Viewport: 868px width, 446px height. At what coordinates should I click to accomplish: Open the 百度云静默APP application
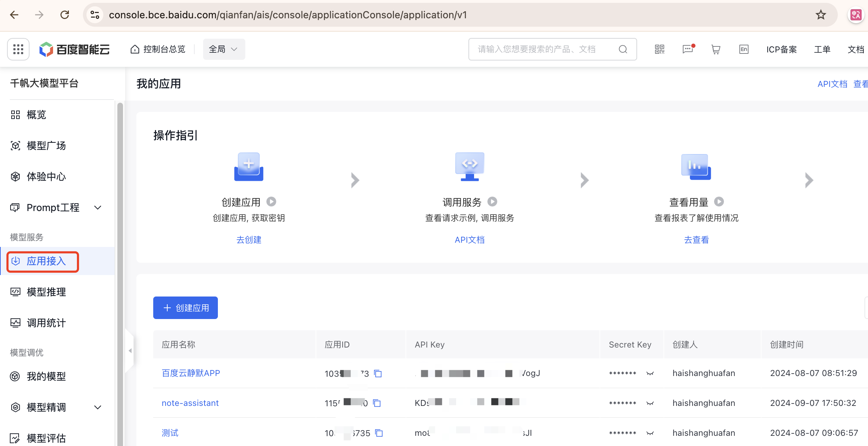191,373
